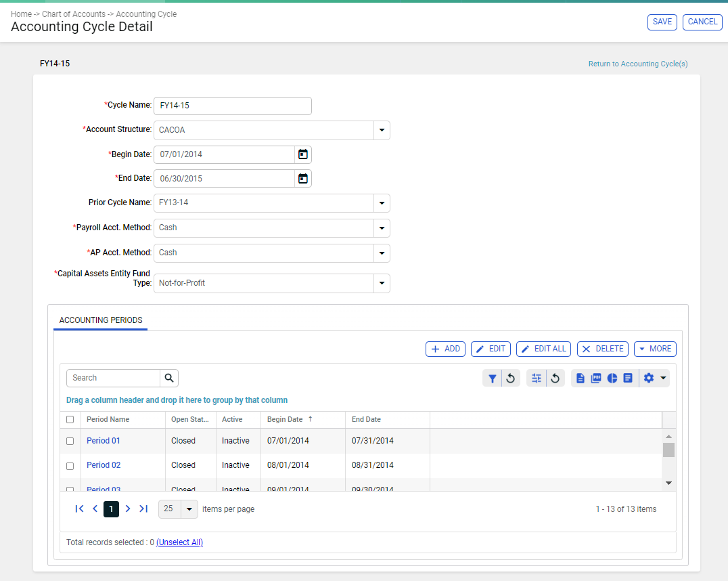Open the MORE actions dropdown
The height and width of the screenshot is (581, 728).
[x=655, y=349]
